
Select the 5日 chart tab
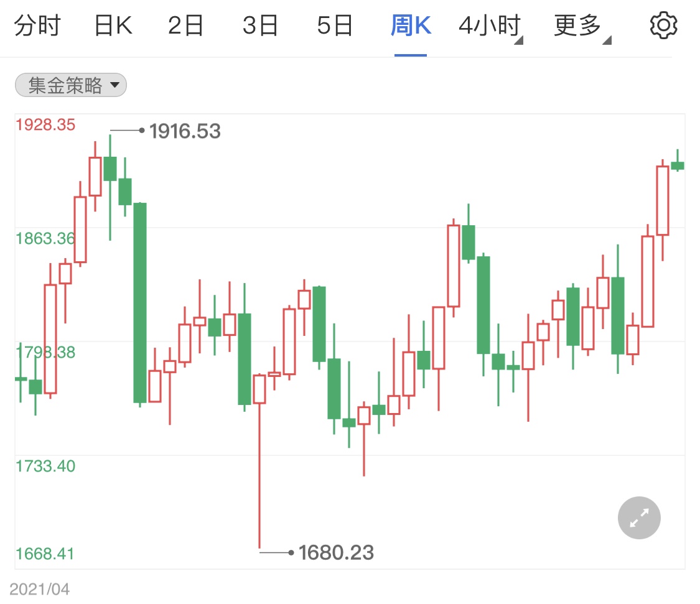335,26
